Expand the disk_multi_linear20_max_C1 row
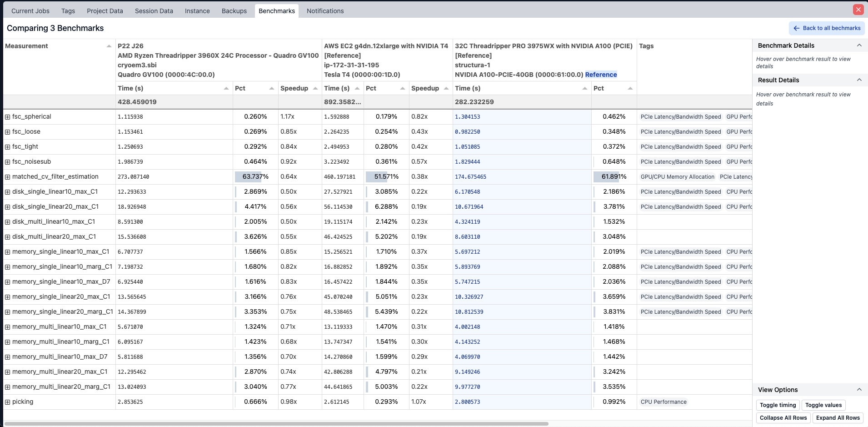This screenshot has height=427, width=868. 7,237
